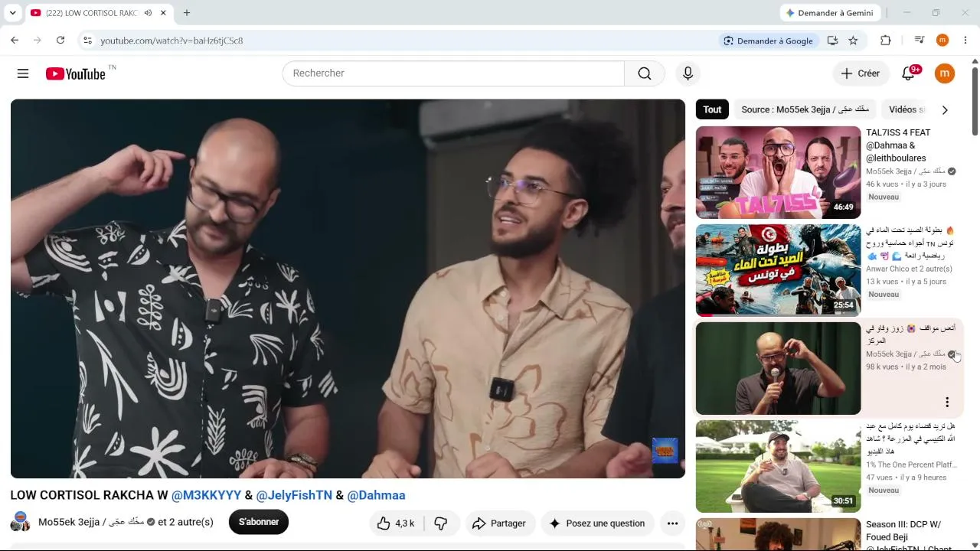Open the YouTube guide hamburger menu
980x551 pixels.
pyautogui.click(x=23, y=73)
